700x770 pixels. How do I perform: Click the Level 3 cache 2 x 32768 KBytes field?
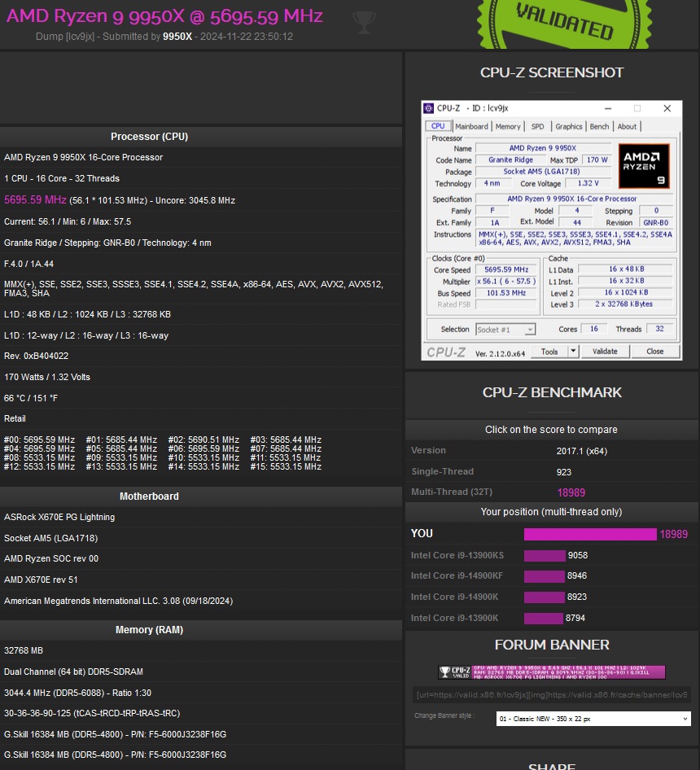point(626,304)
